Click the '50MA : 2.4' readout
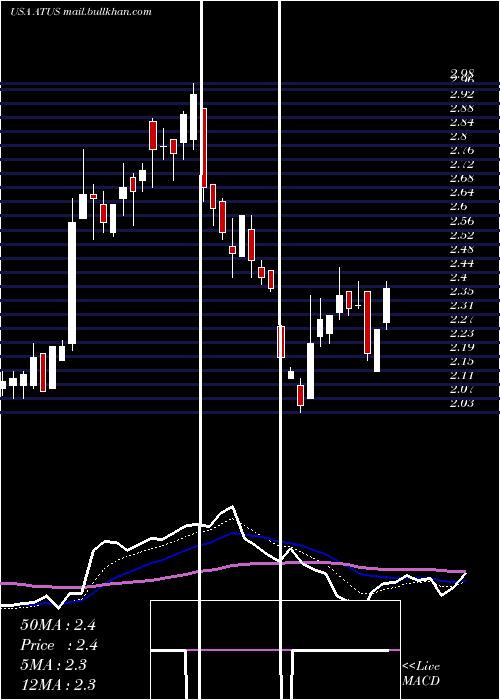This screenshot has width=500, height=700. point(58,625)
